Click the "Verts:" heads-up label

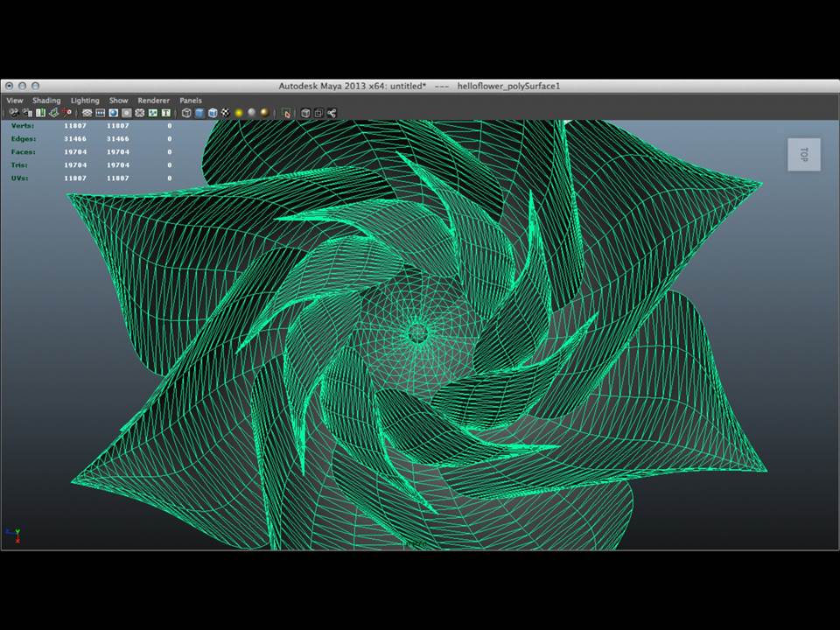pos(23,126)
